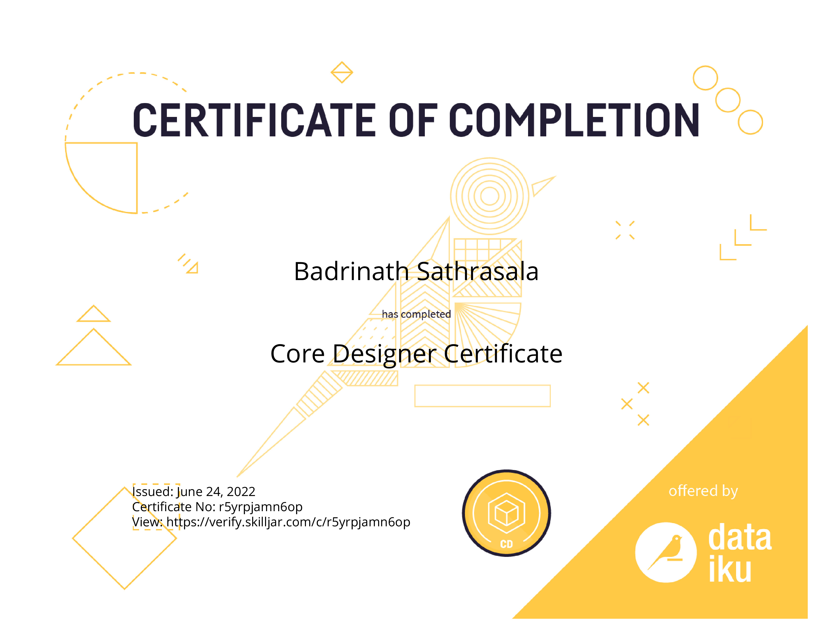Click the large diamond outline shape
The height and width of the screenshot is (644, 833).
coord(124,538)
